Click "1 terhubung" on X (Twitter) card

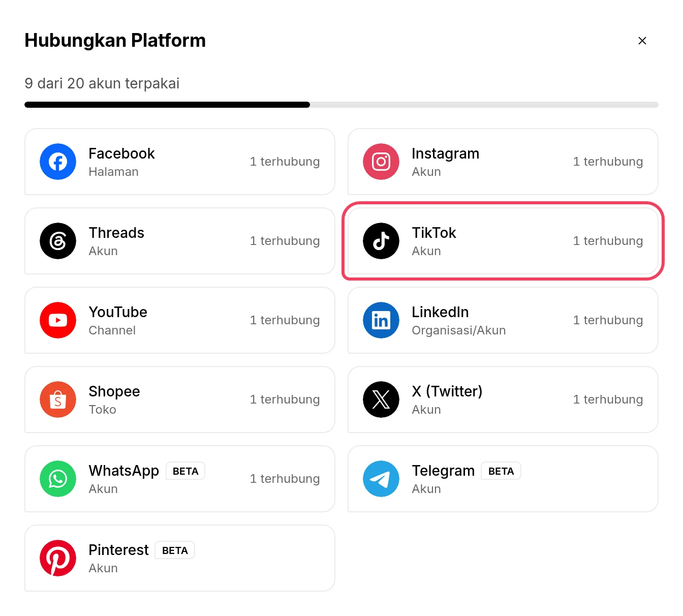[608, 399]
